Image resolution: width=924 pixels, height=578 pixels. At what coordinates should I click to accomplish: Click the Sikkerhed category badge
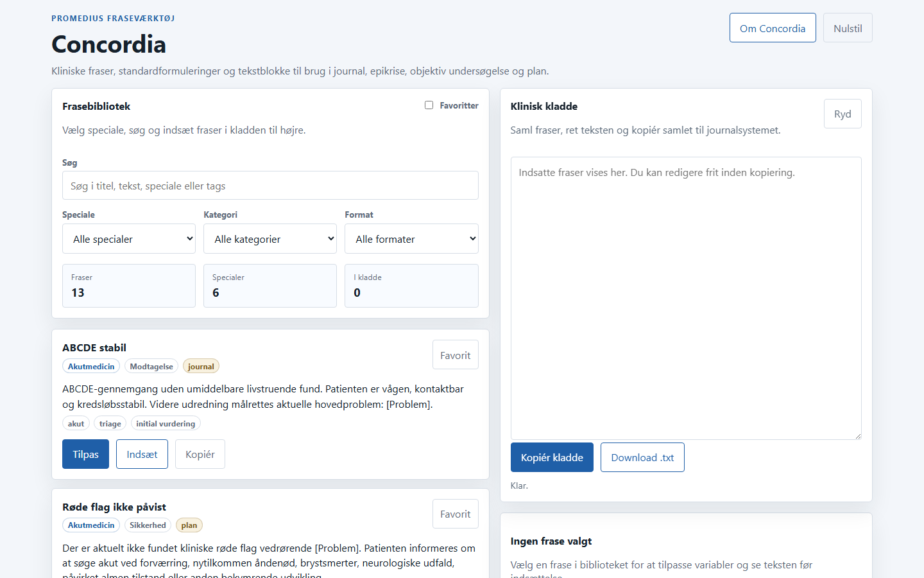(x=148, y=525)
